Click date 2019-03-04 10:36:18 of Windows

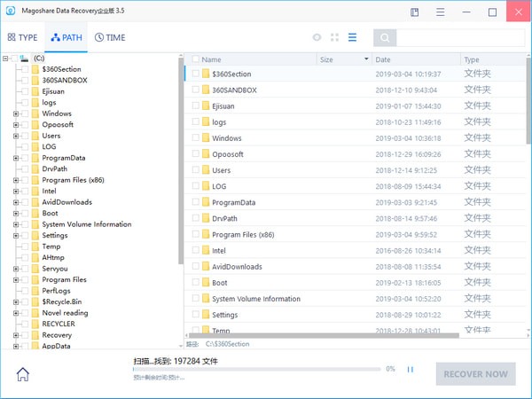tap(408, 138)
